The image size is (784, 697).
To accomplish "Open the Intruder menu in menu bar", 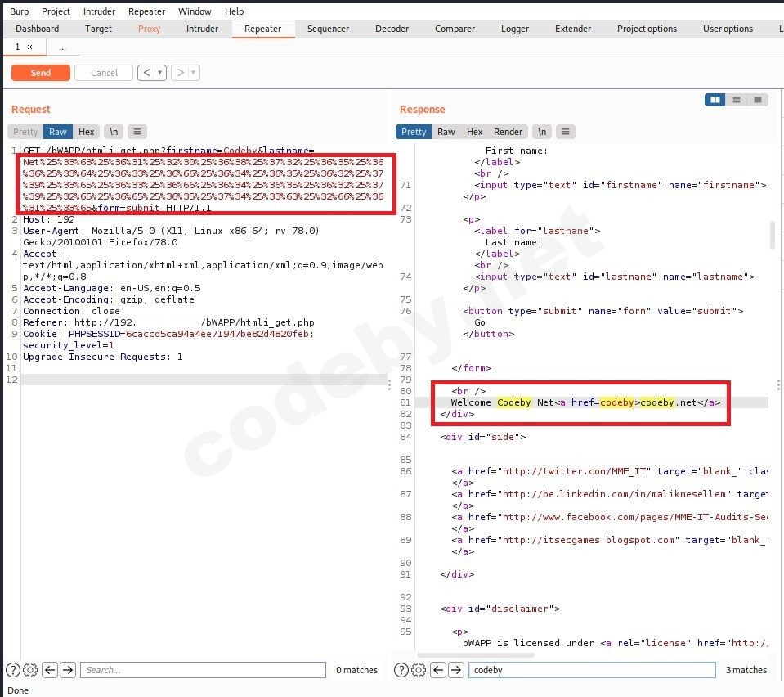I will coord(99,11).
